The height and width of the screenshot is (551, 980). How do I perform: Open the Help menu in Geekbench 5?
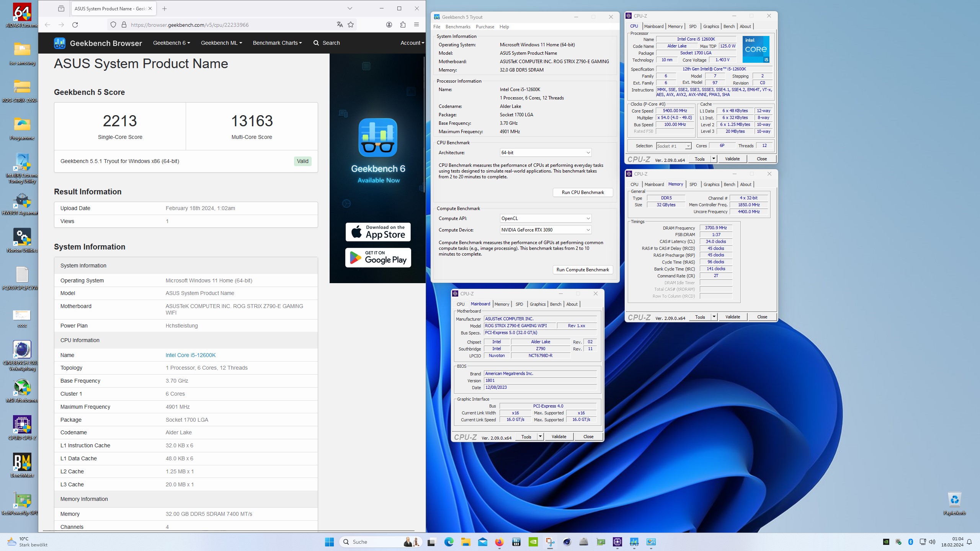[504, 27]
